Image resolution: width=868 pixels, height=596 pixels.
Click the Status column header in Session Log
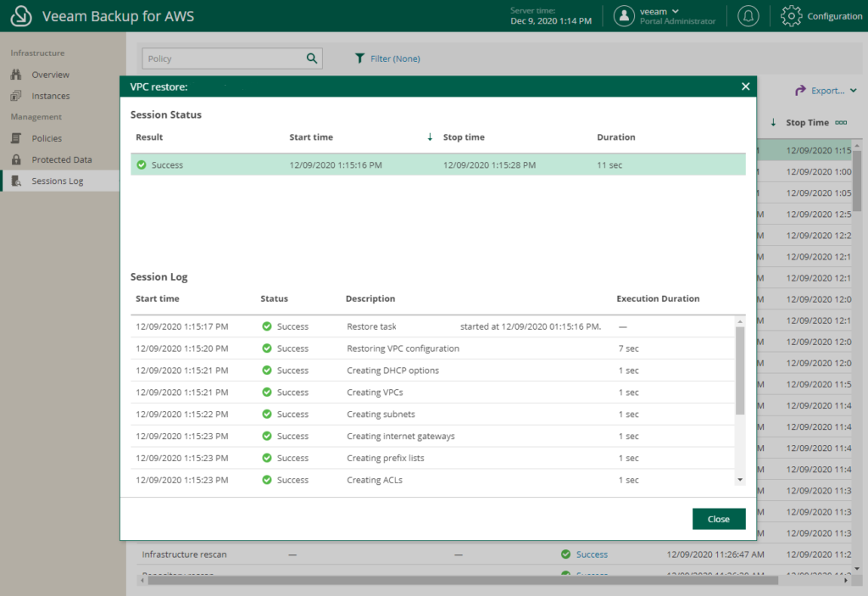point(274,298)
